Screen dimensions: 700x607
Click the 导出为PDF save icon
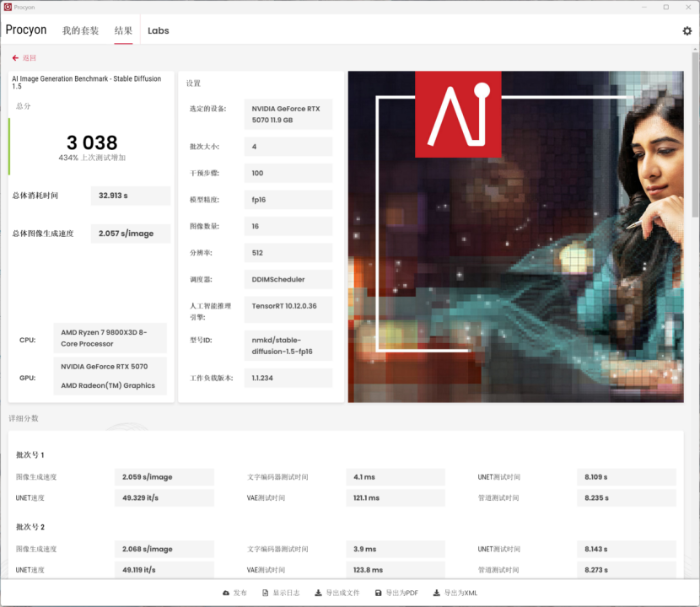379,594
